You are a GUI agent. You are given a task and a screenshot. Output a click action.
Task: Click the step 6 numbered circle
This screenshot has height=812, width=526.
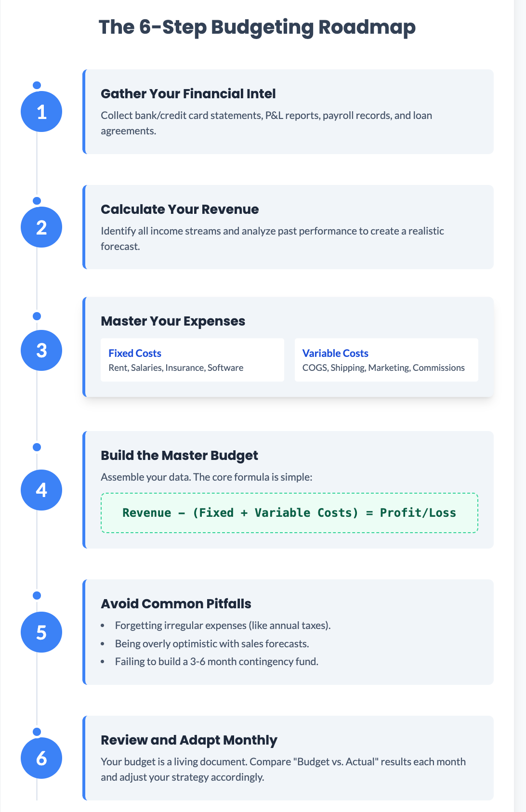pos(41,758)
